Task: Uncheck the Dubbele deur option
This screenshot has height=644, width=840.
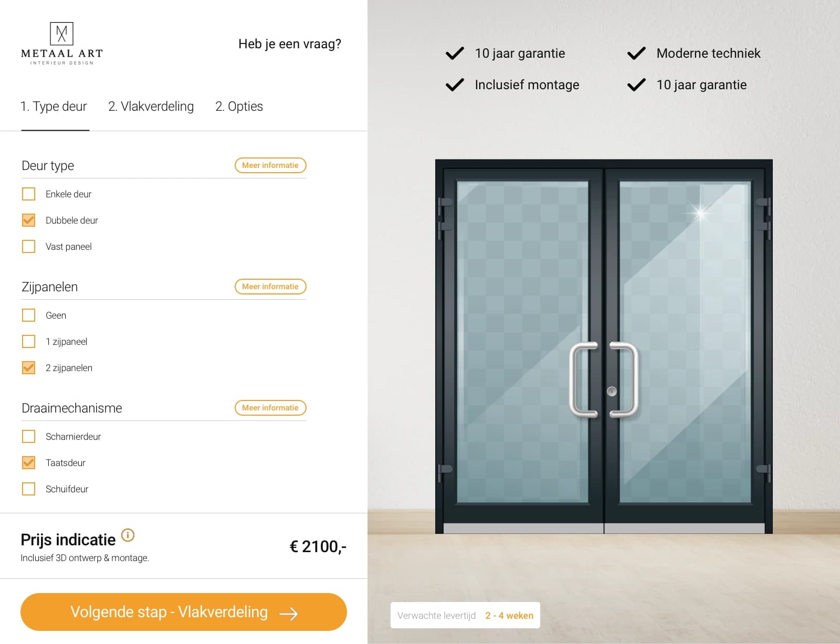Action: click(x=28, y=220)
